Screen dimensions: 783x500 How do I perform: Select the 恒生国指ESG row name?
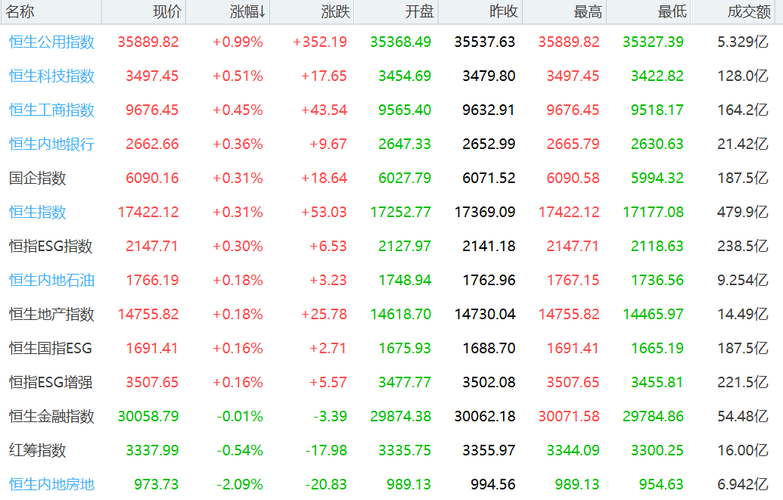[50, 348]
